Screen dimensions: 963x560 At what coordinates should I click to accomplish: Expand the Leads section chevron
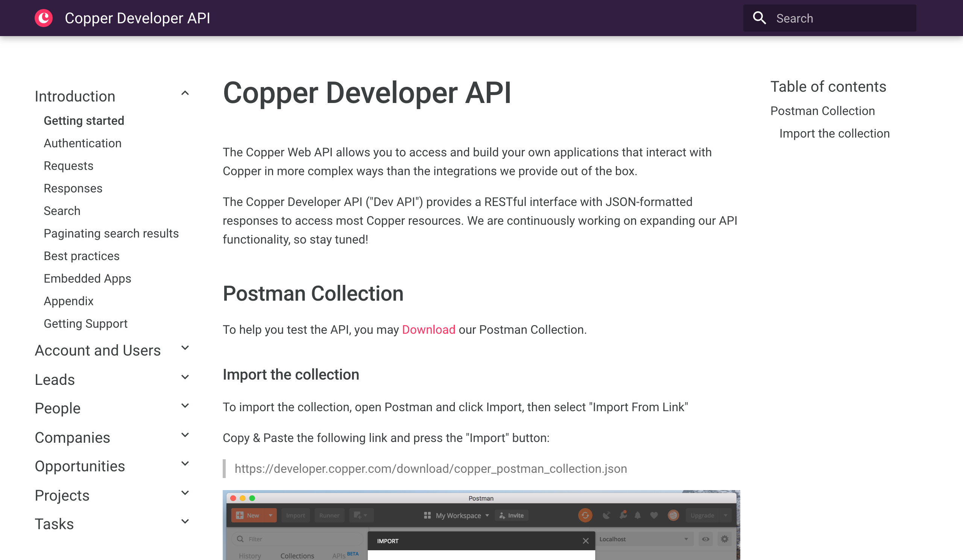pyautogui.click(x=185, y=377)
